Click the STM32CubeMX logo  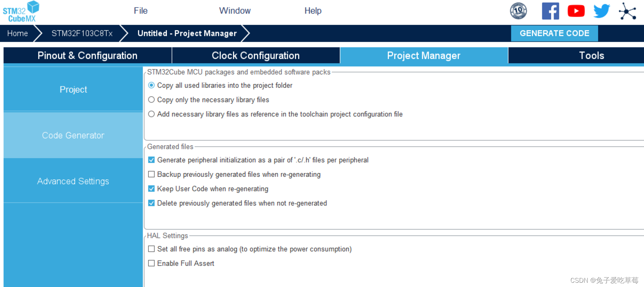click(x=21, y=12)
